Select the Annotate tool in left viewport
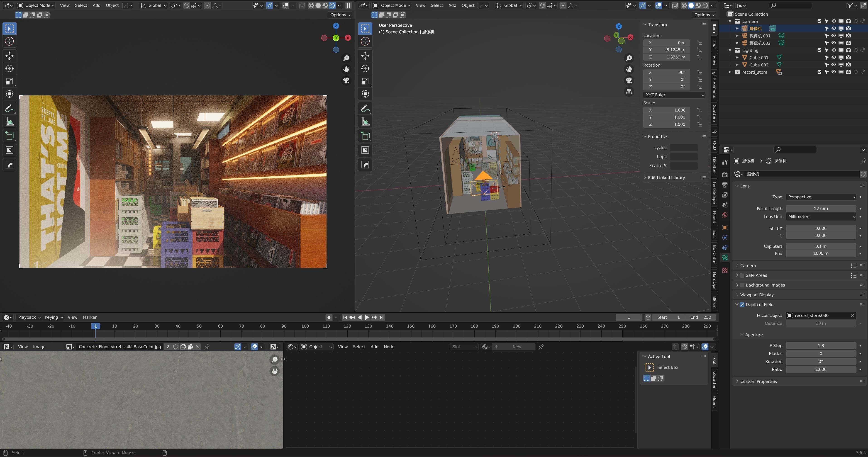Image resolution: width=868 pixels, height=457 pixels. pyautogui.click(x=10, y=108)
